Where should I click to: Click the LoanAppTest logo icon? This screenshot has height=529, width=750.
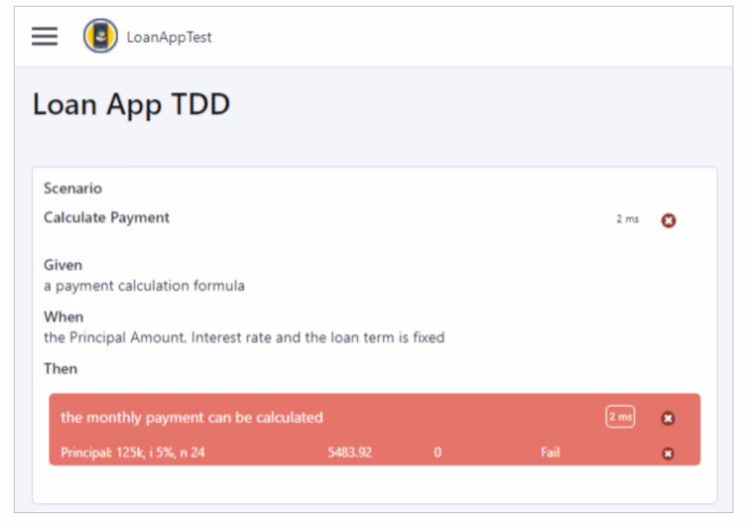click(100, 36)
